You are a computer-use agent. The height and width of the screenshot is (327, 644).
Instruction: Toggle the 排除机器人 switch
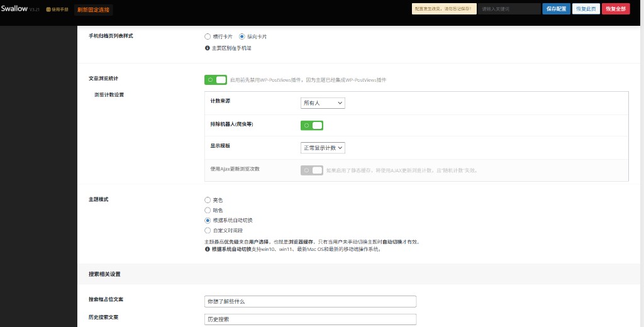click(312, 125)
